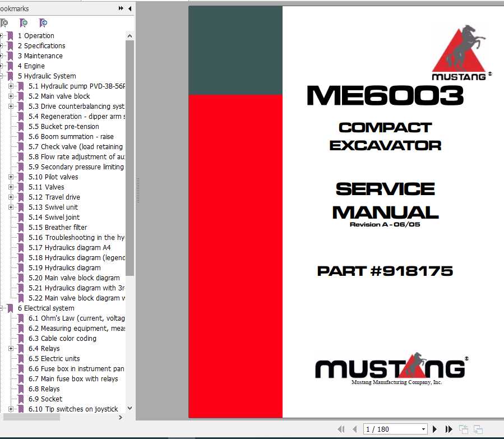Open 6.6 Fuse box in instrument panel
Image resolution: width=504 pixels, height=439 pixels.
point(76,368)
